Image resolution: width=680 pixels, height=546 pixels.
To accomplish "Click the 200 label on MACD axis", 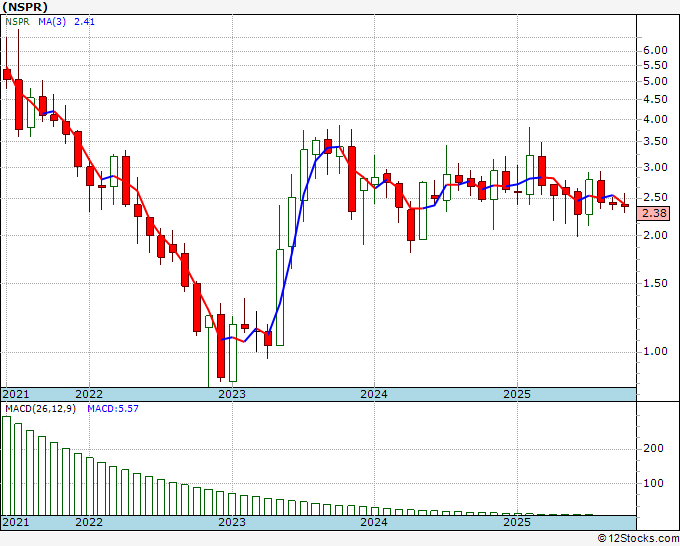I will [652, 448].
